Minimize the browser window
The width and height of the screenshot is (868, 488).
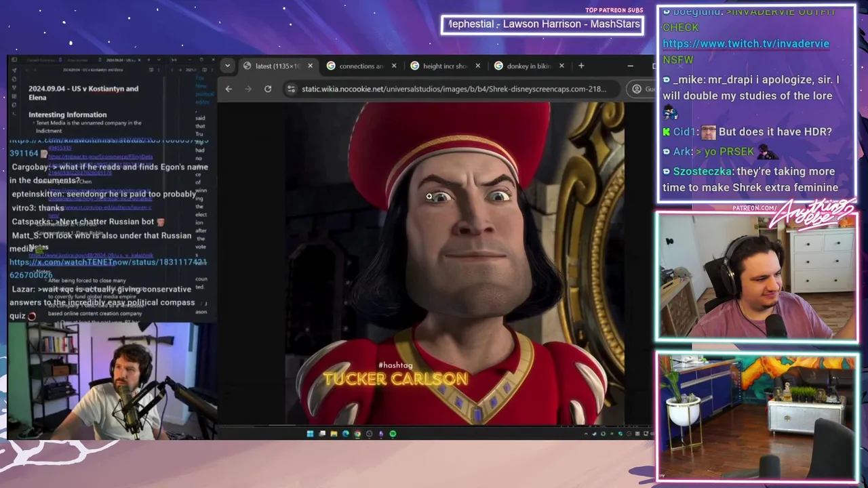click(630, 66)
